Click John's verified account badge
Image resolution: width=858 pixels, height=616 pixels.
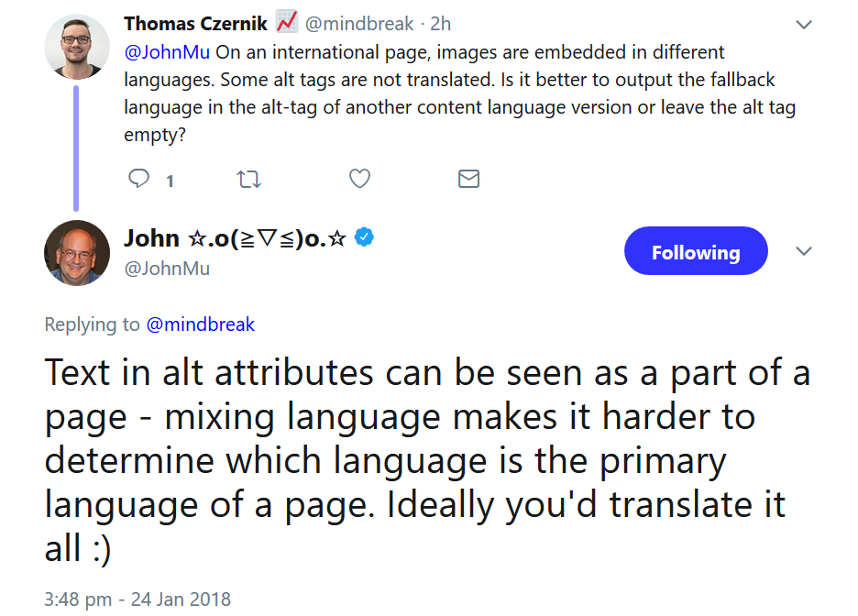[364, 237]
